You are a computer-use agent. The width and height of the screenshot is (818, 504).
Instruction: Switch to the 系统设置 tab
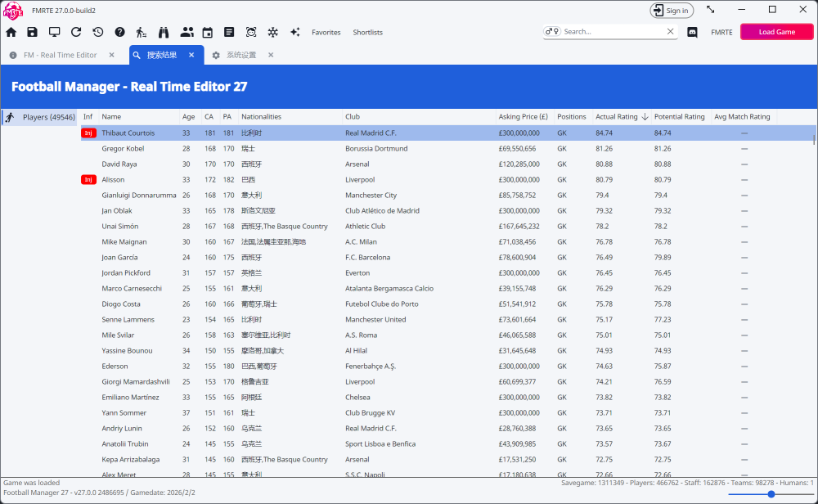(x=241, y=55)
